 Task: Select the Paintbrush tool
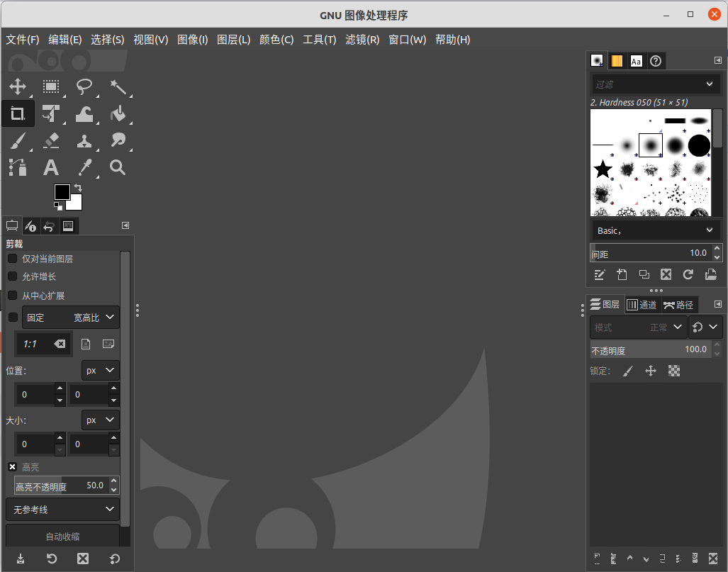click(x=18, y=140)
